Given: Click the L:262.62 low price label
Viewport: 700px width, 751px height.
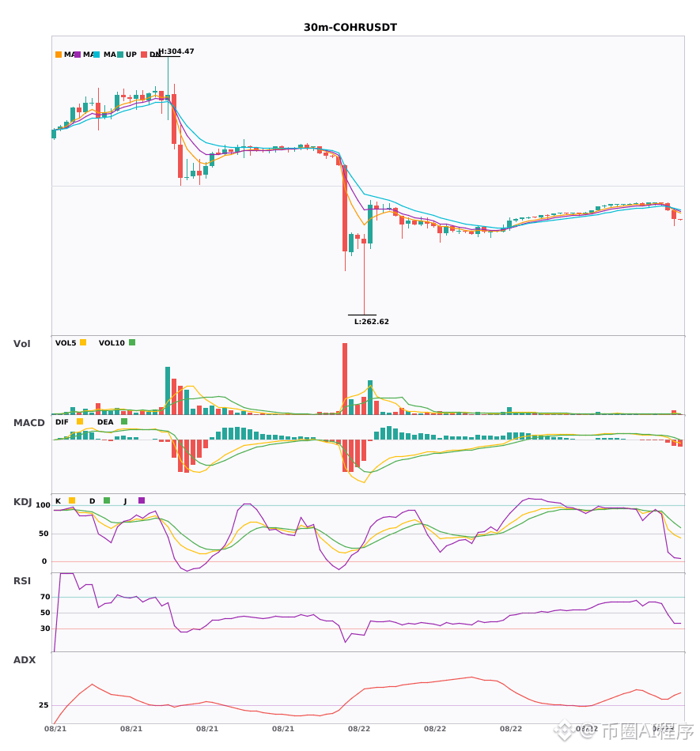Looking at the screenshot, I should [371, 322].
